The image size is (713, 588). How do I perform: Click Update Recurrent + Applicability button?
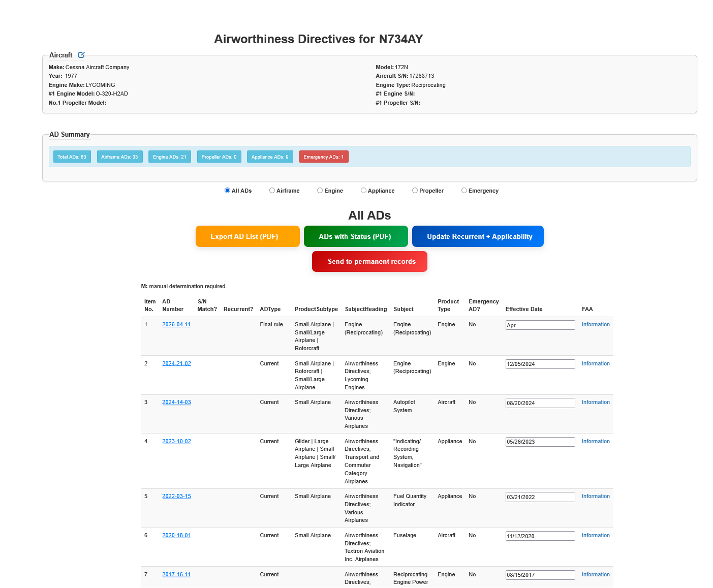(x=478, y=236)
